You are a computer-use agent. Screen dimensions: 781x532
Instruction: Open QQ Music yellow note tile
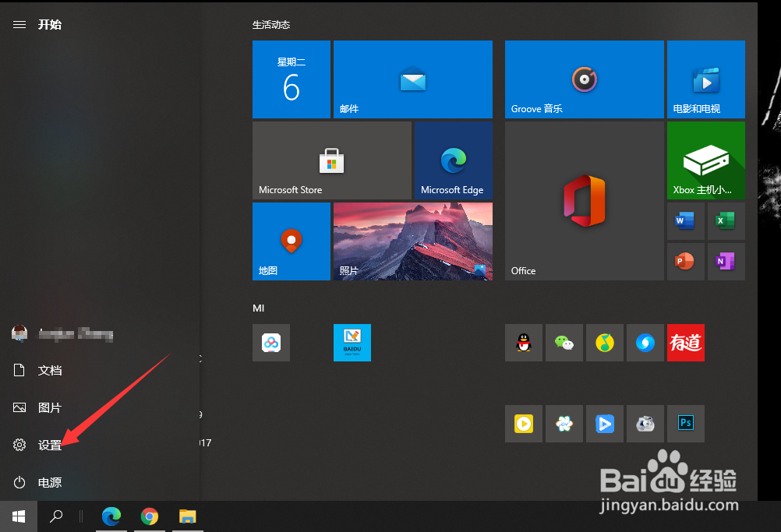click(x=605, y=343)
